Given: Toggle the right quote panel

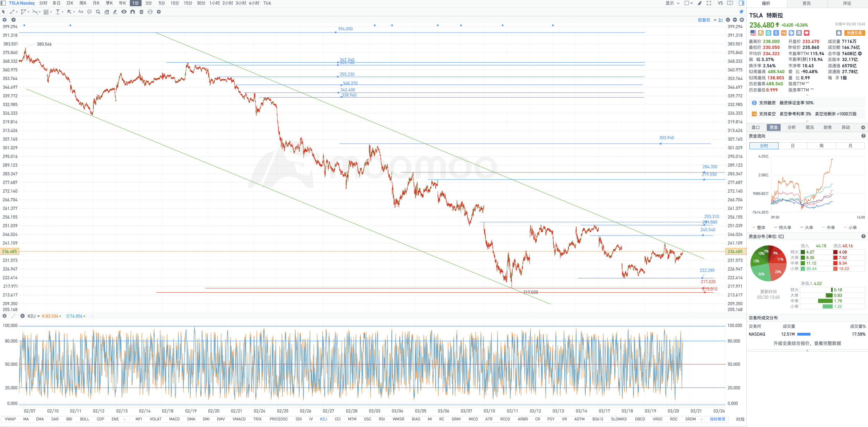Looking at the screenshot, I should tap(741, 3).
